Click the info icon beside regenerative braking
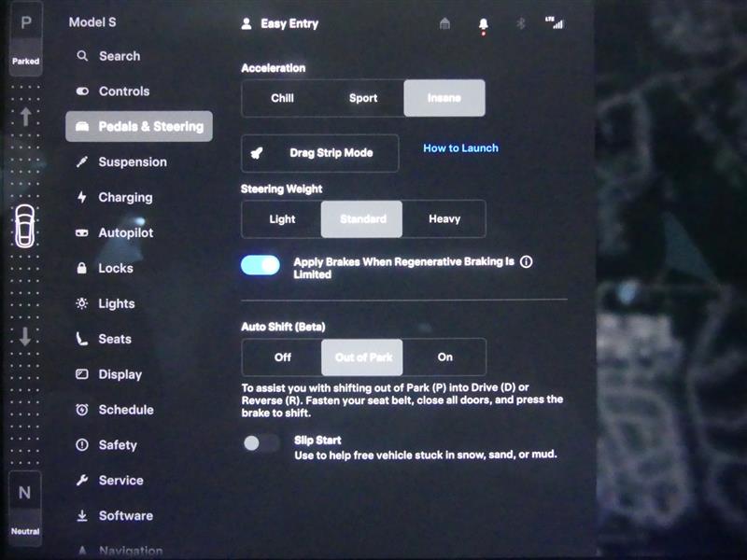The image size is (747, 560). [526, 262]
